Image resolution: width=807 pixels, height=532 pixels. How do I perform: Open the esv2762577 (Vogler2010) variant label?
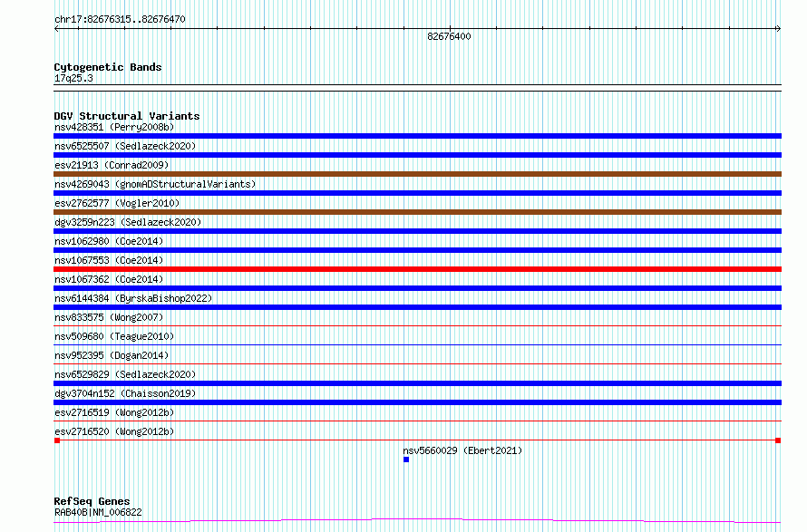(117, 203)
